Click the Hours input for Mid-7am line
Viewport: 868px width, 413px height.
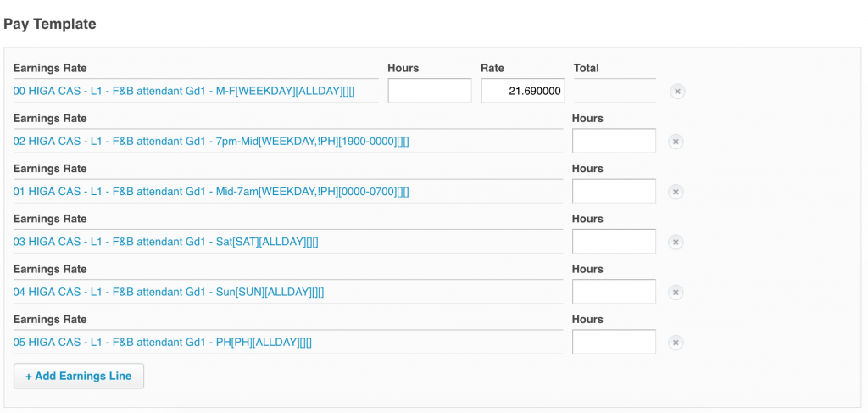[x=614, y=191]
